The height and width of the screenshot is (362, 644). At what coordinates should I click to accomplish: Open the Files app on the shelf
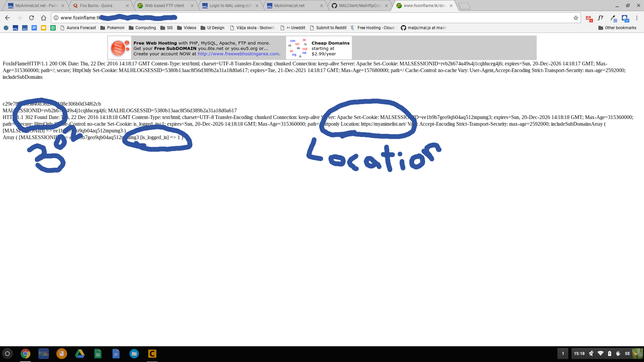click(x=134, y=354)
